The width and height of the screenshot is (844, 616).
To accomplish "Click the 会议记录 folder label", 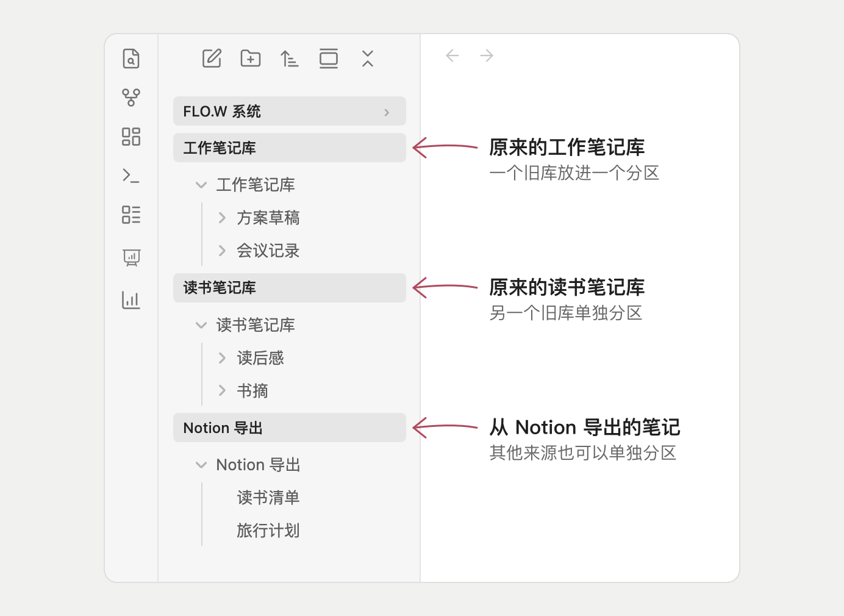I will click(268, 251).
